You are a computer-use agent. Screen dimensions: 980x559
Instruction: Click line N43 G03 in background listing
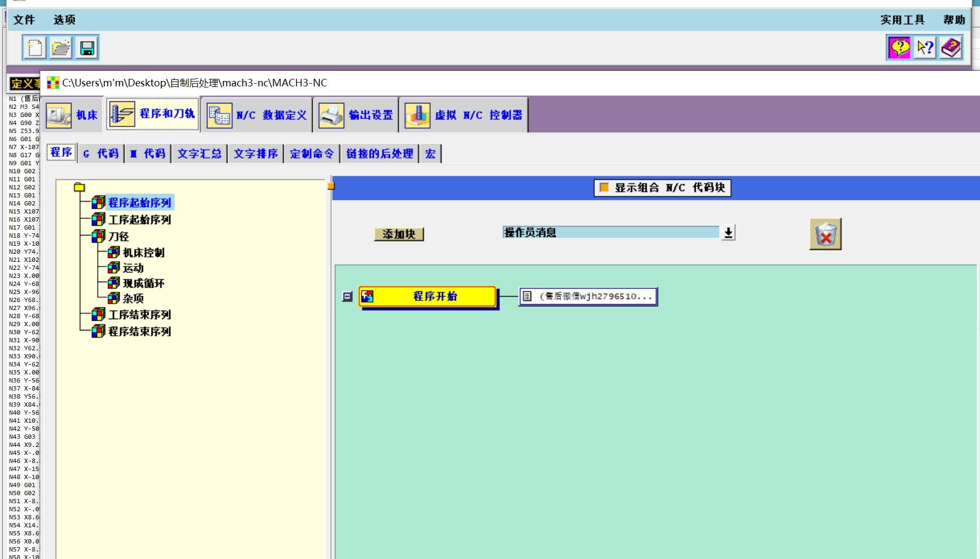tap(24, 437)
